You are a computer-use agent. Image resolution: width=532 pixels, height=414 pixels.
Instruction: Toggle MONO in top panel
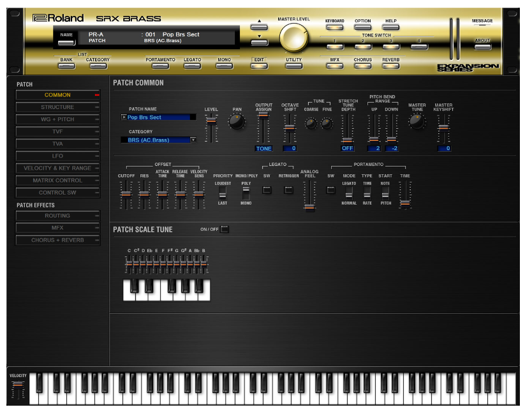pyautogui.click(x=225, y=66)
